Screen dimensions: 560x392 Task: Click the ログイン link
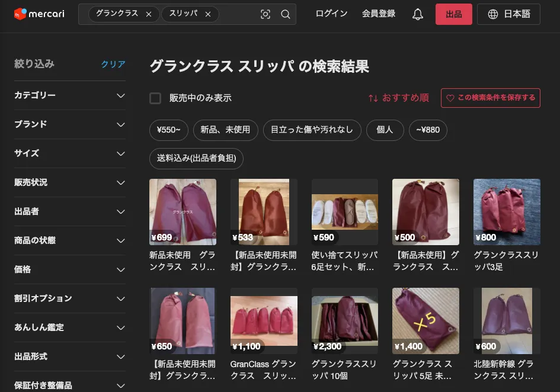point(331,14)
